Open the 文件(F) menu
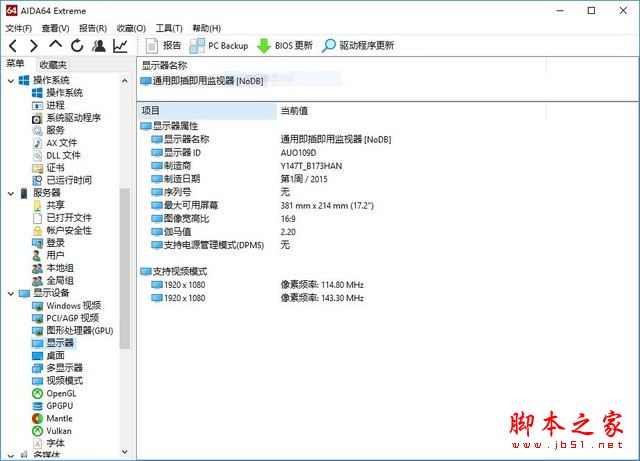 point(18,28)
